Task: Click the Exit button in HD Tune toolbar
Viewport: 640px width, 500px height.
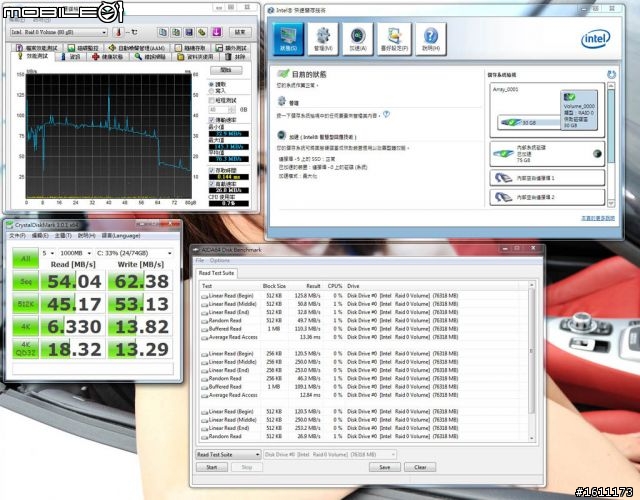Action: pos(240,32)
